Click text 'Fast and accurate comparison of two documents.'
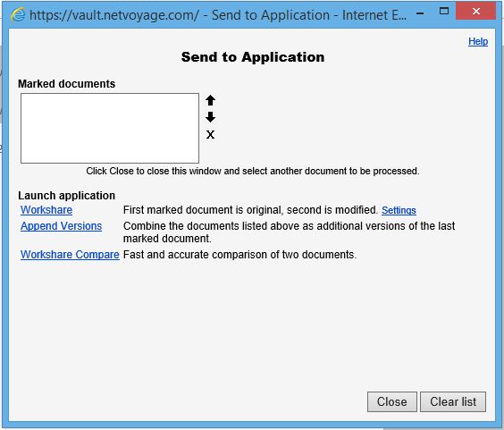This screenshot has width=504, height=430. pos(240,255)
